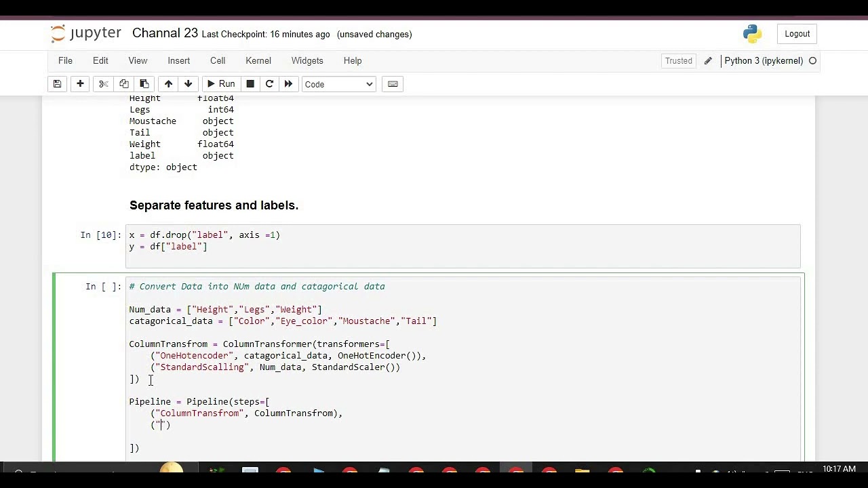868x488 pixels.
Task: Click the dtype: object output line
Action: [x=163, y=167]
